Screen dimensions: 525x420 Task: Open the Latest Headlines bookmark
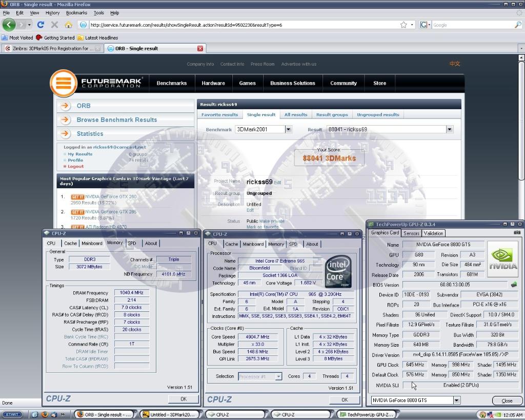pos(97,37)
